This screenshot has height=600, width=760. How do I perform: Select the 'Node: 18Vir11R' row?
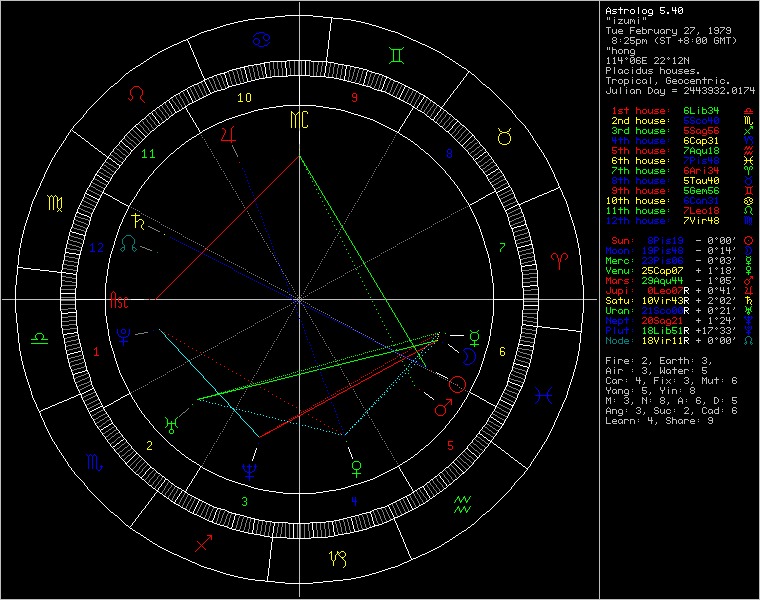[x=680, y=341]
